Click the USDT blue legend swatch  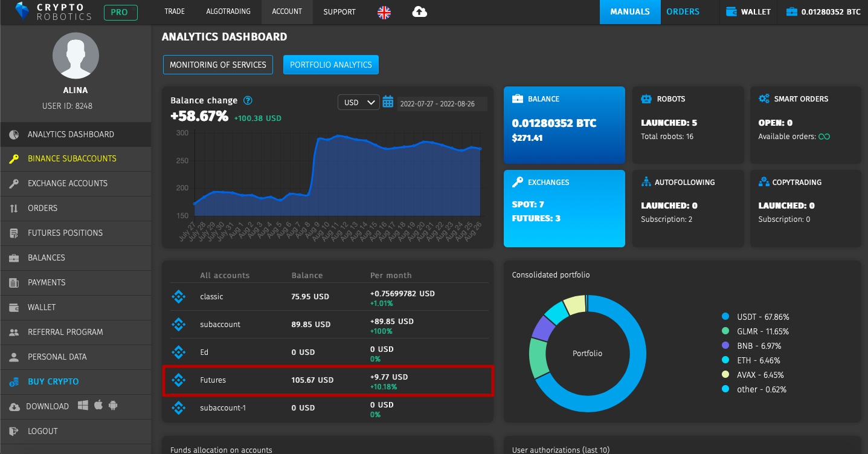725,317
